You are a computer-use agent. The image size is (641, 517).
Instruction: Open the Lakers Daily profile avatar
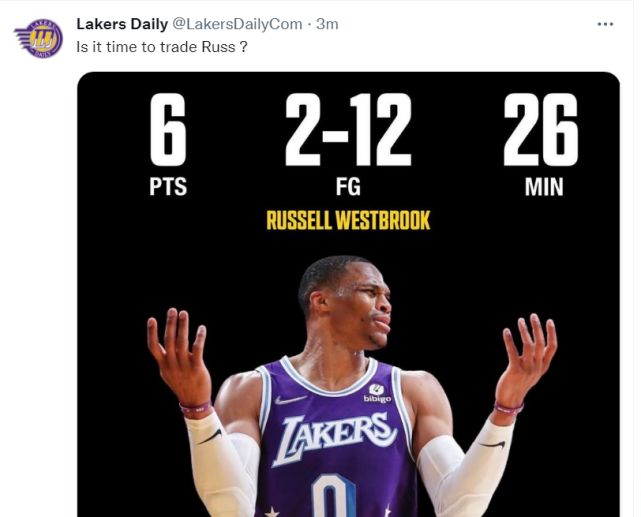tap(38, 38)
